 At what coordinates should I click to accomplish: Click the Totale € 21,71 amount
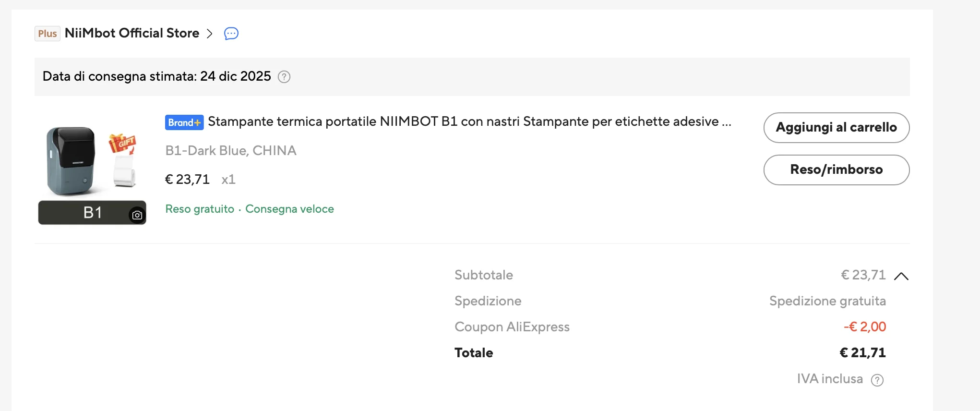click(x=862, y=353)
